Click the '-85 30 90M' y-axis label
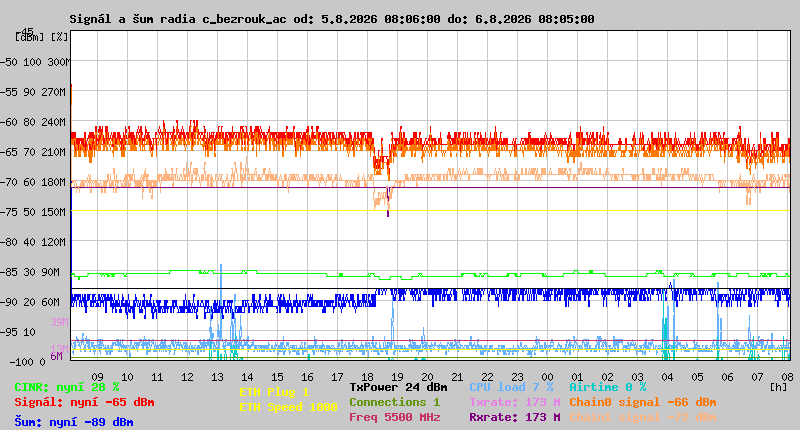The width and height of the screenshot is (800, 430). [x=30, y=272]
